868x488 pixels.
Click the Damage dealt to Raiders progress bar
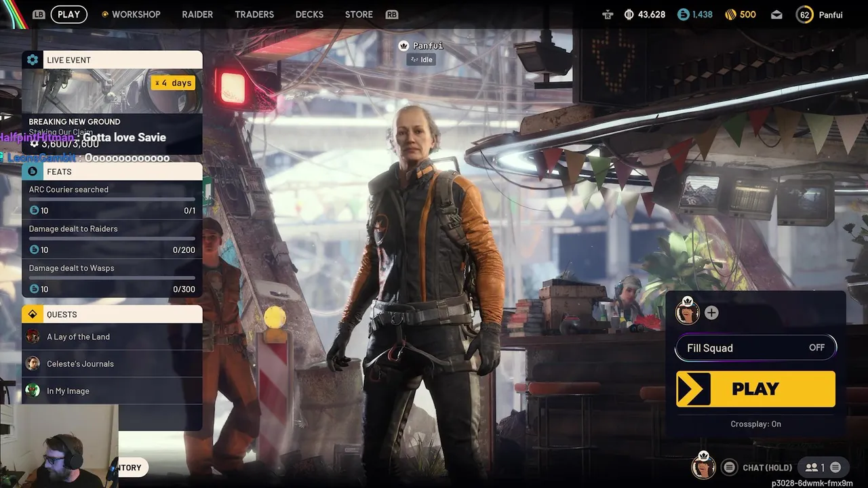coord(112,239)
